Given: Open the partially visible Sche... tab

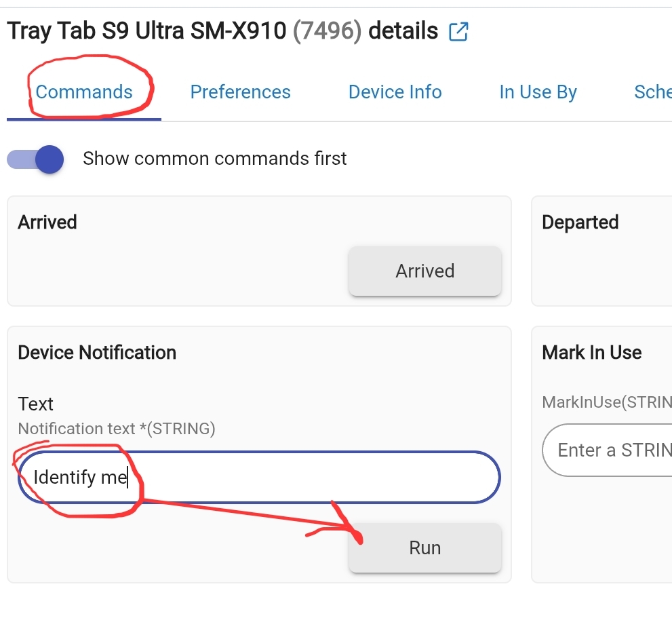Looking at the screenshot, I should [x=652, y=92].
